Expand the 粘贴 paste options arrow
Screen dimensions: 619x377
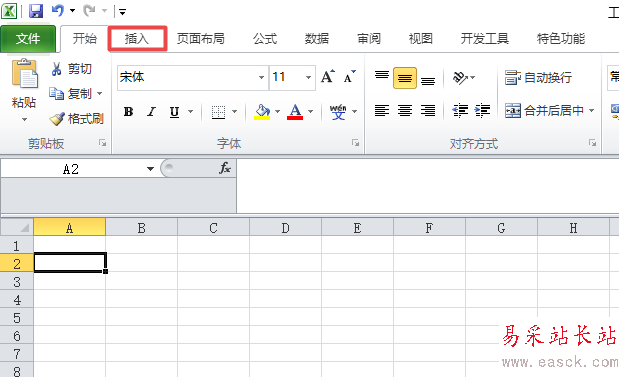pyautogui.click(x=24, y=119)
